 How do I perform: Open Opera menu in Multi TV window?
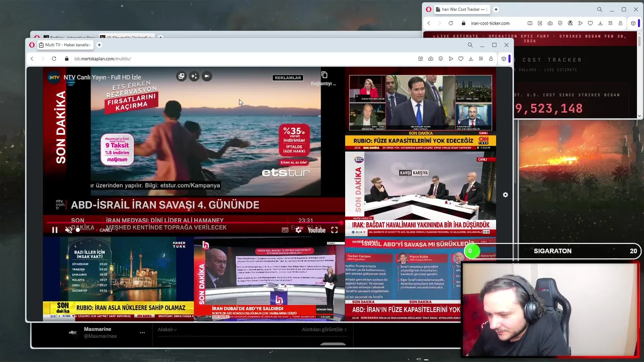[32, 45]
